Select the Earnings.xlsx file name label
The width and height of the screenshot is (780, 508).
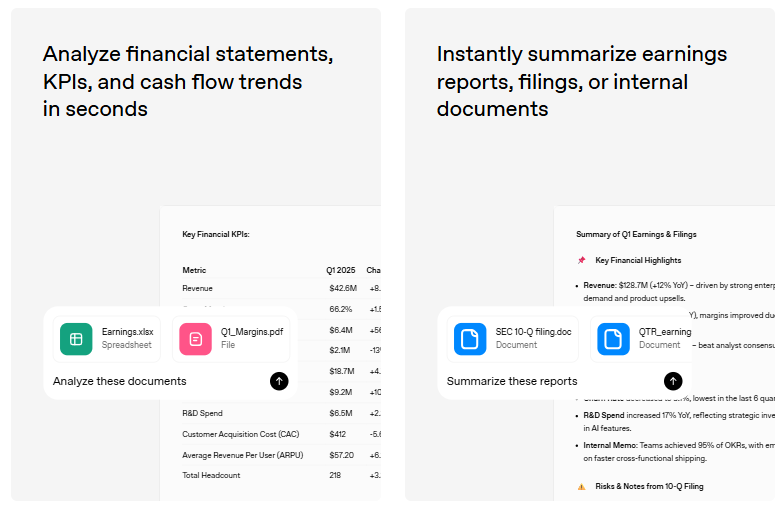pyautogui.click(x=128, y=332)
